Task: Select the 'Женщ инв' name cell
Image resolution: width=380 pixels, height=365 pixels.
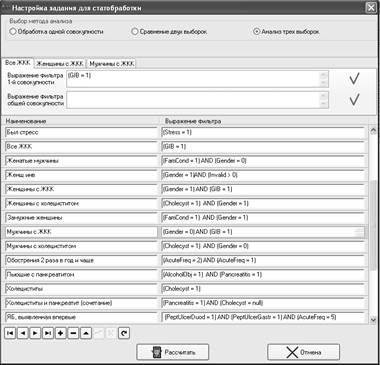Action: [81, 175]
